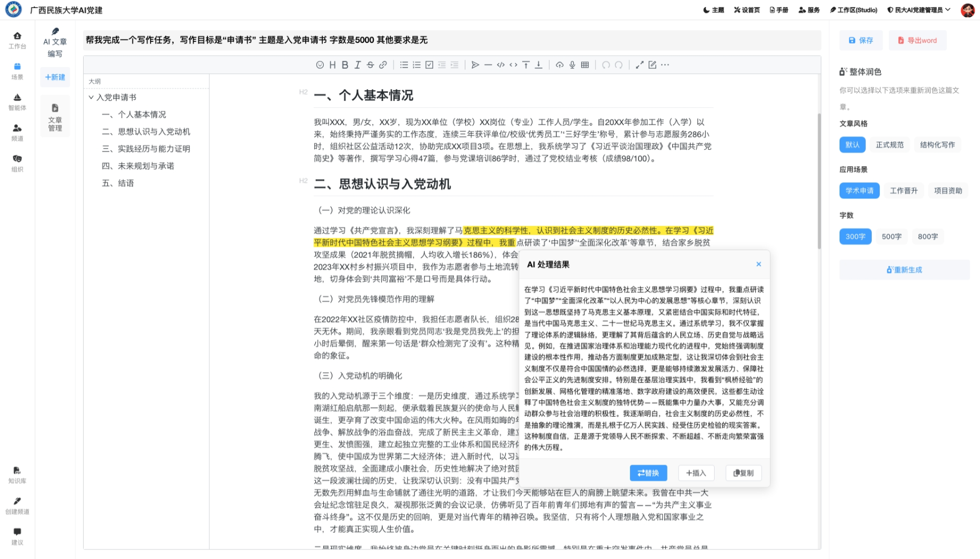This screenshot has height=559, width=980.
Task: Open more options ellipsis in the toolbar
Action: coord(665,65)
